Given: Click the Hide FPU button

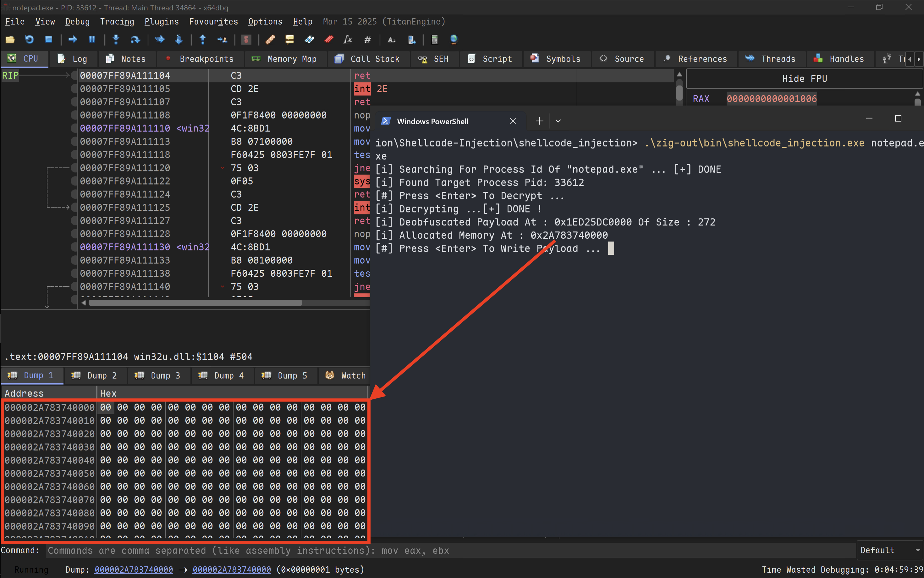Looking at the screenshot, I should coord(805,79).
